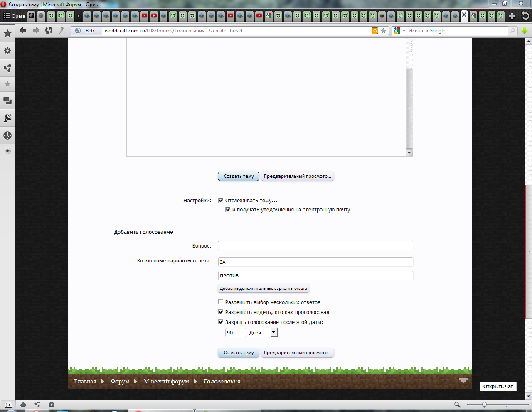Click the zoom magnifier in status bar
532x412 pixels.
(457, 405)
